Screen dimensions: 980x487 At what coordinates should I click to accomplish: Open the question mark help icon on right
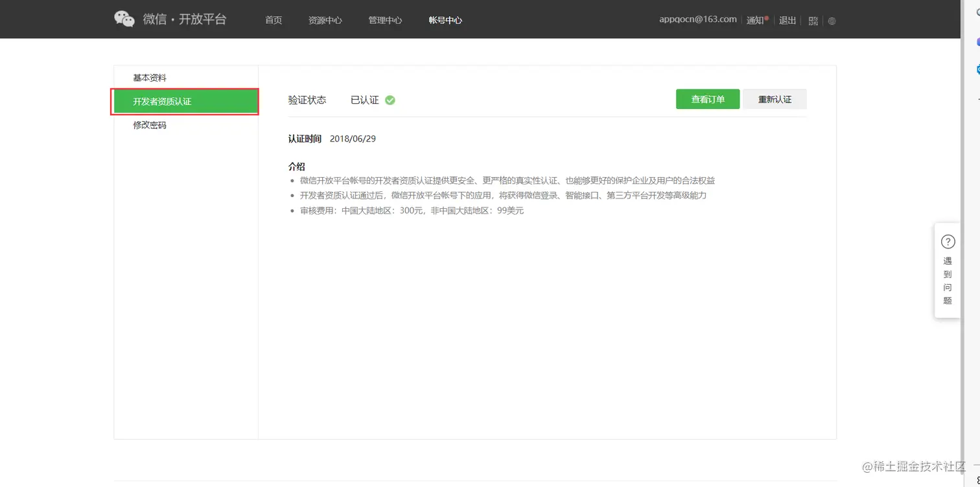point(947,241)
